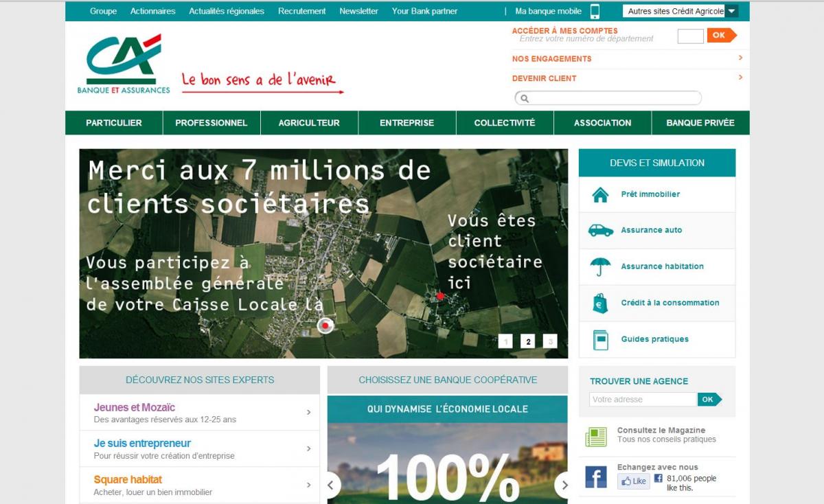The image size is (824, 504).
Task: Click Prêt immobilier text link
Action: 650,194
